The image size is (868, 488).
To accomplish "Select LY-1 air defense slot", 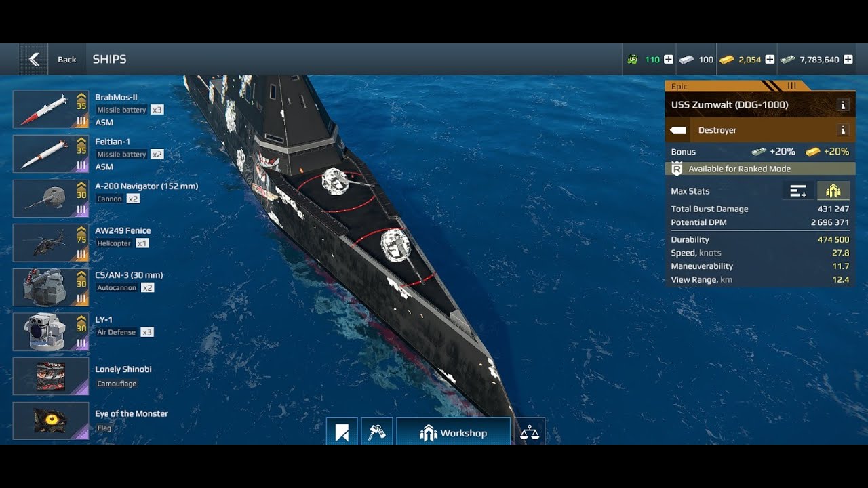I will click(x=51, y=332).
